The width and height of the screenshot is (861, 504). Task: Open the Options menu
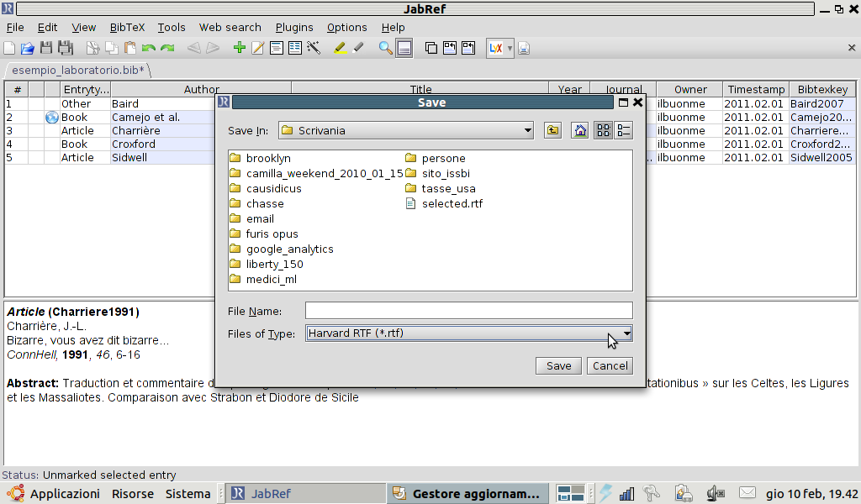346,28
